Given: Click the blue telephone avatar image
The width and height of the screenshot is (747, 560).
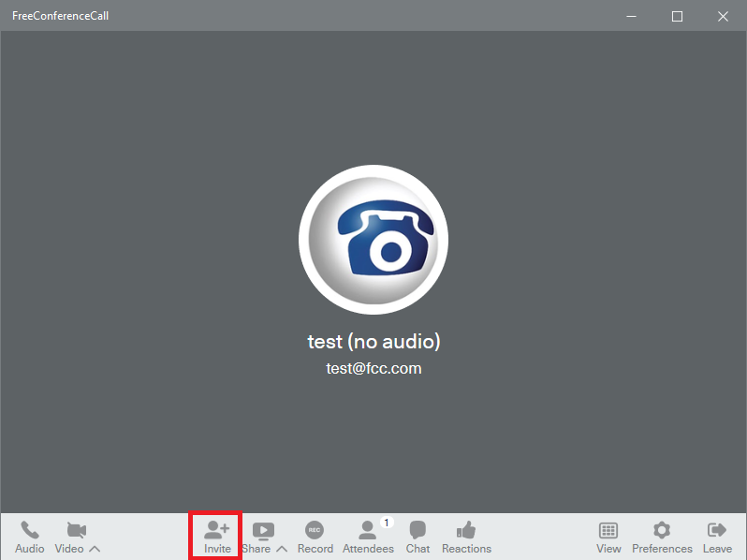Looking at the screenshot, I should coord(373,240).
